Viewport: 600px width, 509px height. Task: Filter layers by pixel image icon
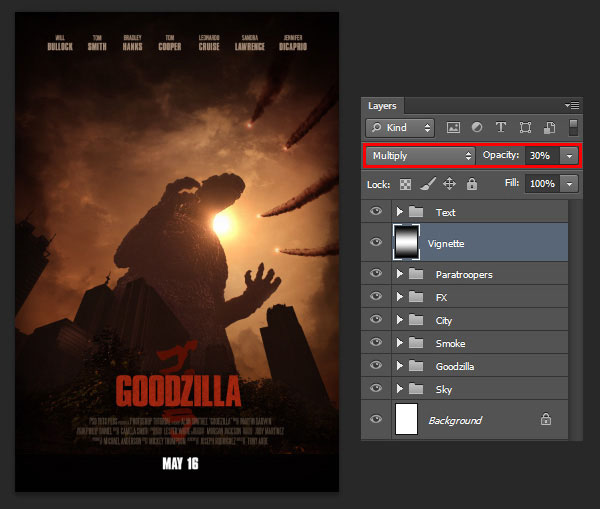pyautogui.click(x=453, y=127)
